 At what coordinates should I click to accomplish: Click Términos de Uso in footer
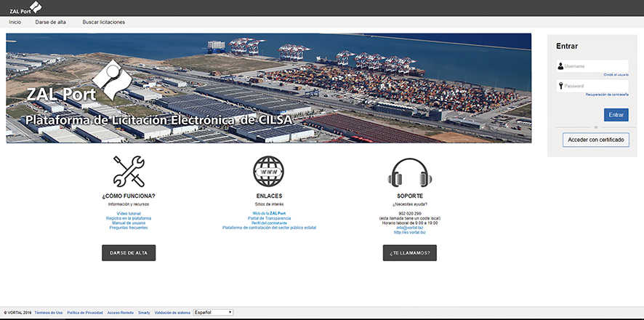(49, 313)
